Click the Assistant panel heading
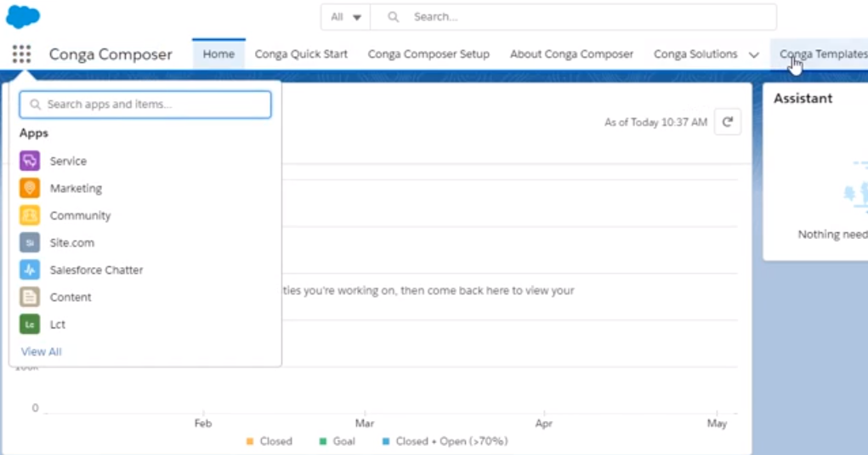868x455 pixels. point(803,99)
